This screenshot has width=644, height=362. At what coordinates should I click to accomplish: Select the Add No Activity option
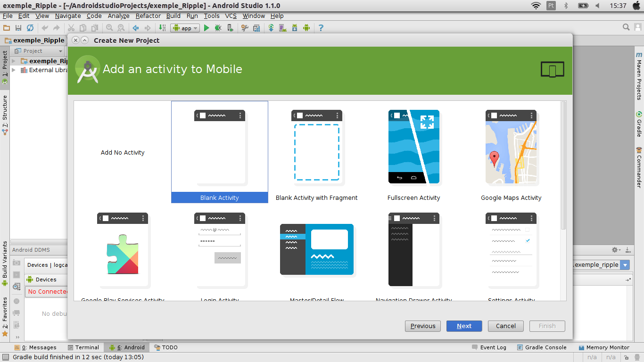(x=123, y=152)
